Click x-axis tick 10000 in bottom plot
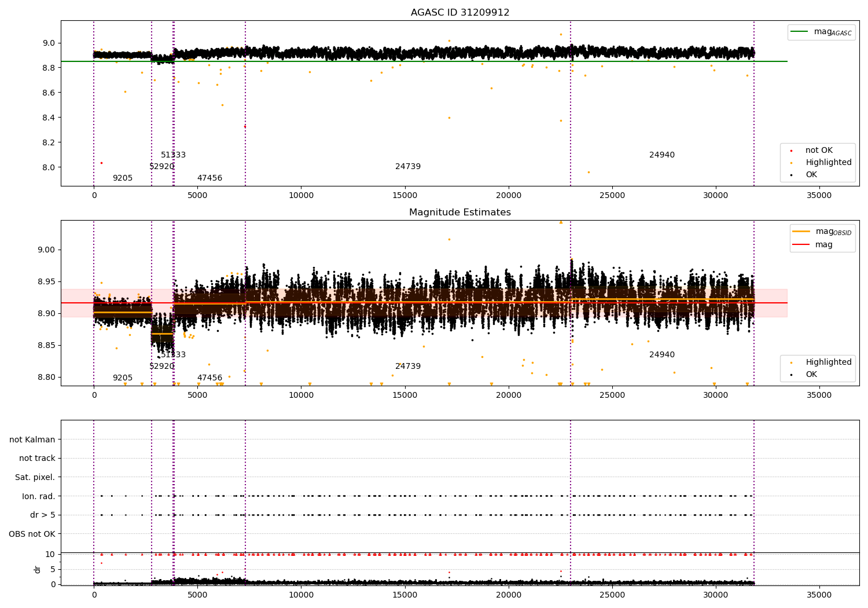This screenshot has height=608, width=868. (301, 595)
